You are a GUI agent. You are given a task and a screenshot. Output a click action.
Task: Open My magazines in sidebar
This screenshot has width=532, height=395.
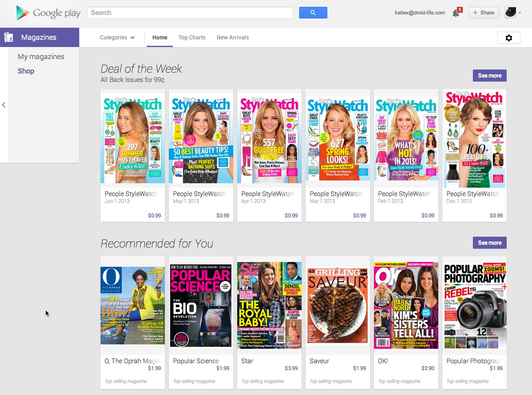[41, 57]
